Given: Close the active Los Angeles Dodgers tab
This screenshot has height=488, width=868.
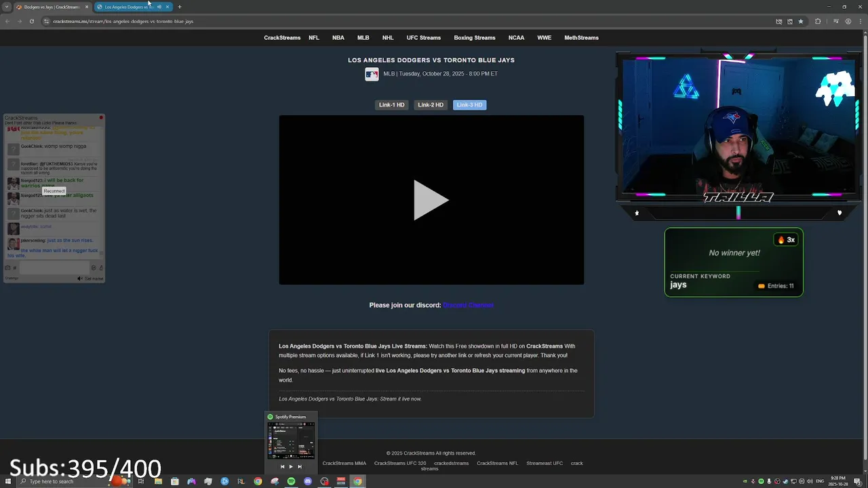Looking at the screenshot, I should (x=167, y=7).
